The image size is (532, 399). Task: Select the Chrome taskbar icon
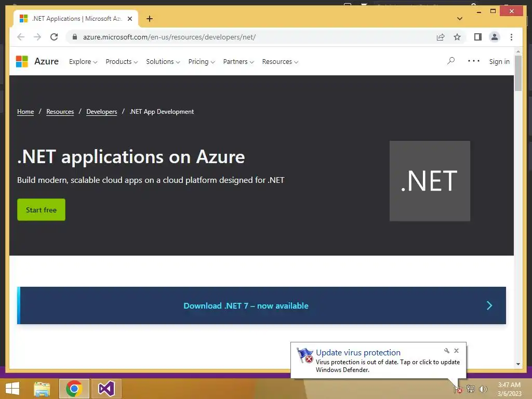[x=74, y=389]
